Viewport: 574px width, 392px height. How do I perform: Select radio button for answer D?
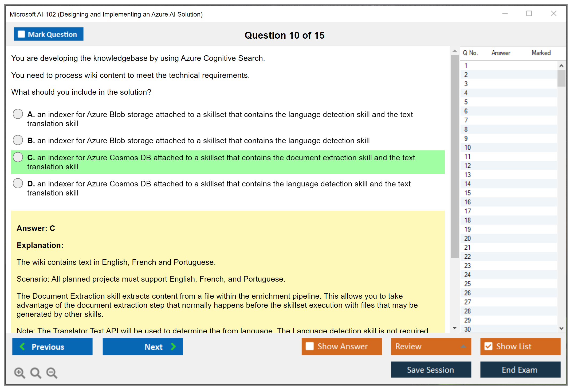point(18,183)
